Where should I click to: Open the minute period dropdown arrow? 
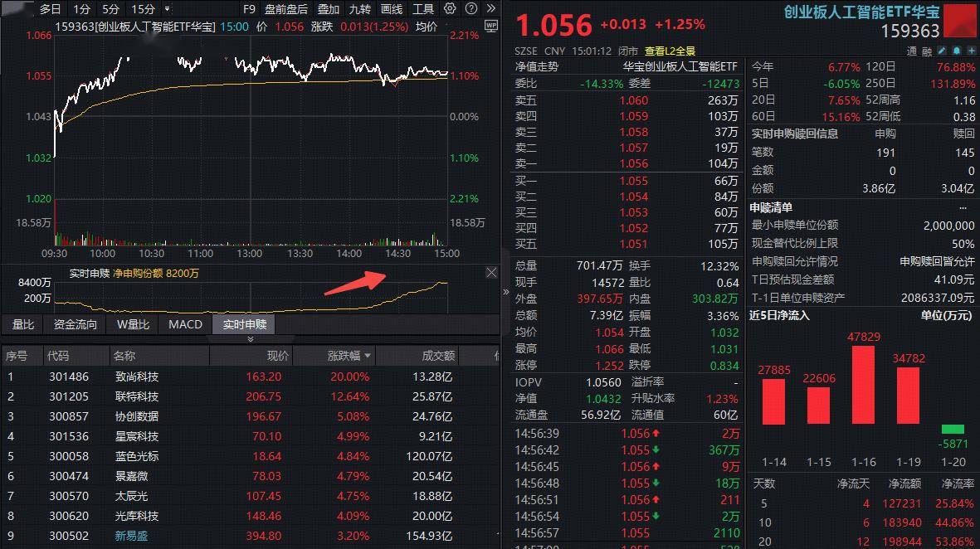pos(167,9)
